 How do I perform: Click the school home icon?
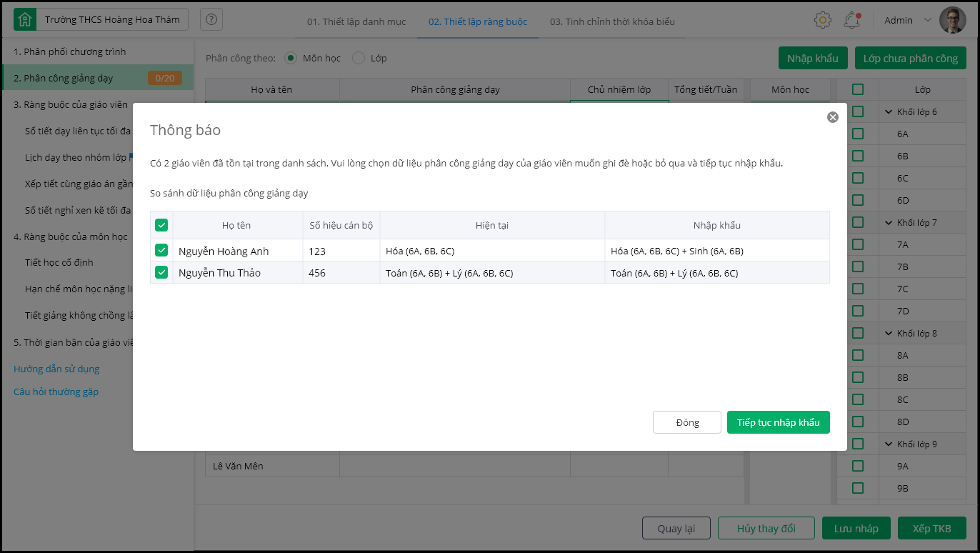25,20
